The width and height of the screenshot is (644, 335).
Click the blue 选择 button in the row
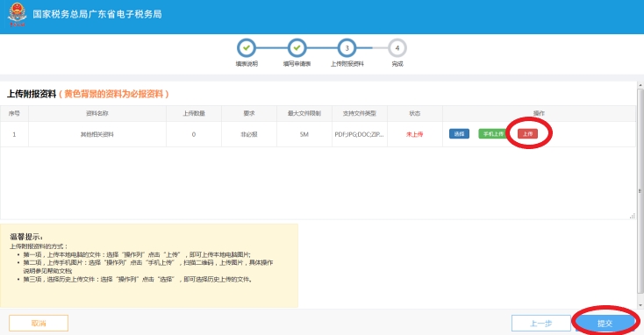(459, 134)
